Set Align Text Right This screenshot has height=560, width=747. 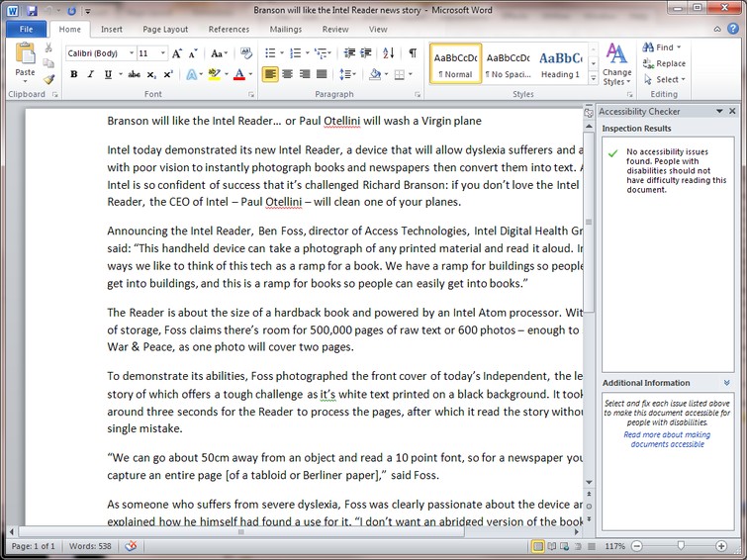305,74
